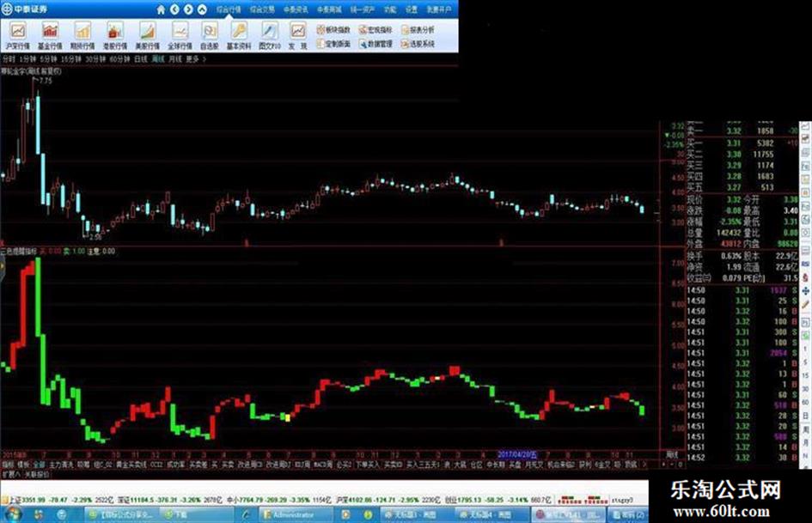Open 功能 menu
The image size is (812, 523).
pyautogui.click(x=390, y=9)
